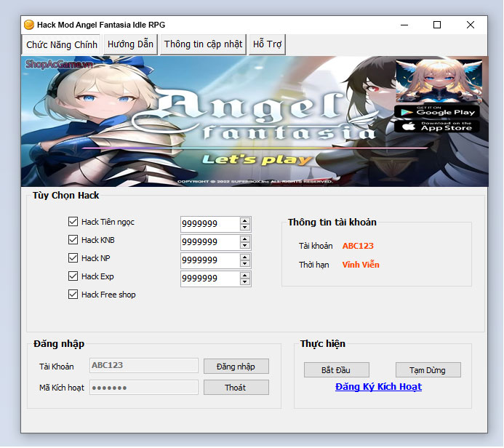Open the Đăng Ký Kích Hoạt link
Viewport: 504px width, 448px height.
[379, 387]
